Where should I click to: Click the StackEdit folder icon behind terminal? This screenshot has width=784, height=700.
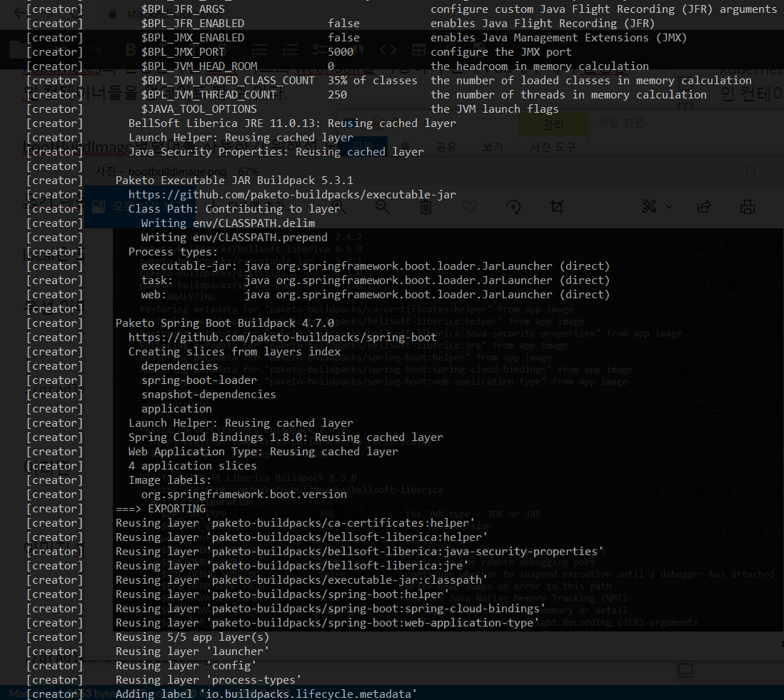click(20, 50)
